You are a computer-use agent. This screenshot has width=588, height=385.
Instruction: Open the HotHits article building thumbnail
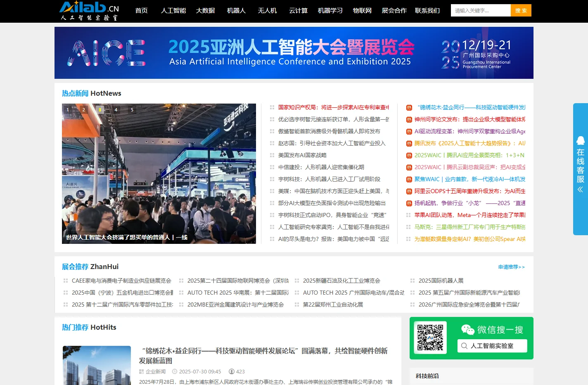coord(97,365)
